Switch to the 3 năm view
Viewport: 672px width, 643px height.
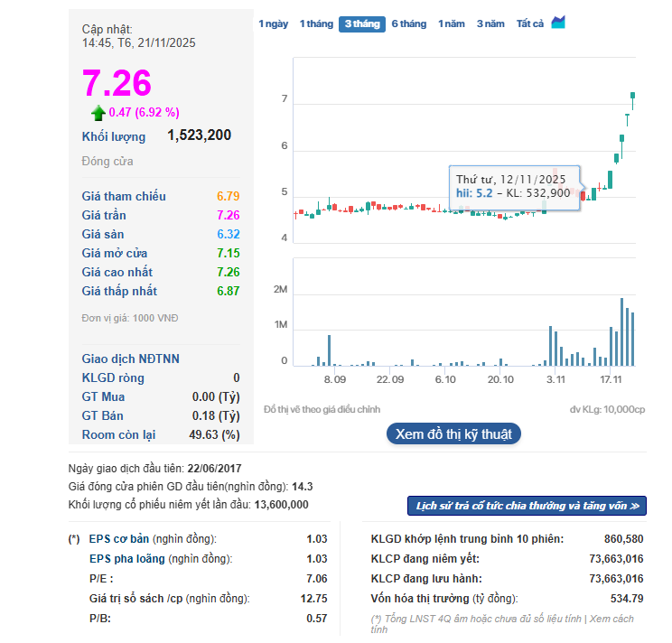click(x=490, y=24)
